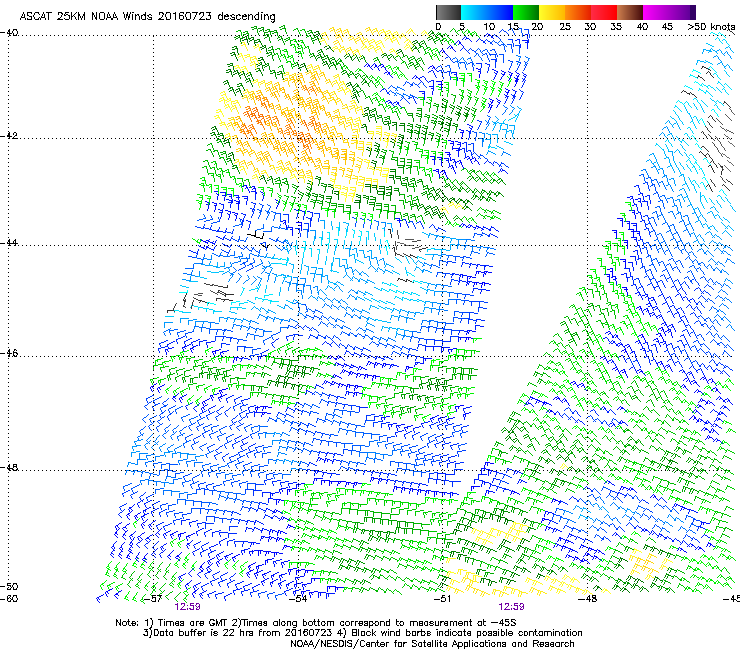This screenshot has height=650, width=740.
Task: Click the note '1) Times are GMT'
Action: coord(186,623)
